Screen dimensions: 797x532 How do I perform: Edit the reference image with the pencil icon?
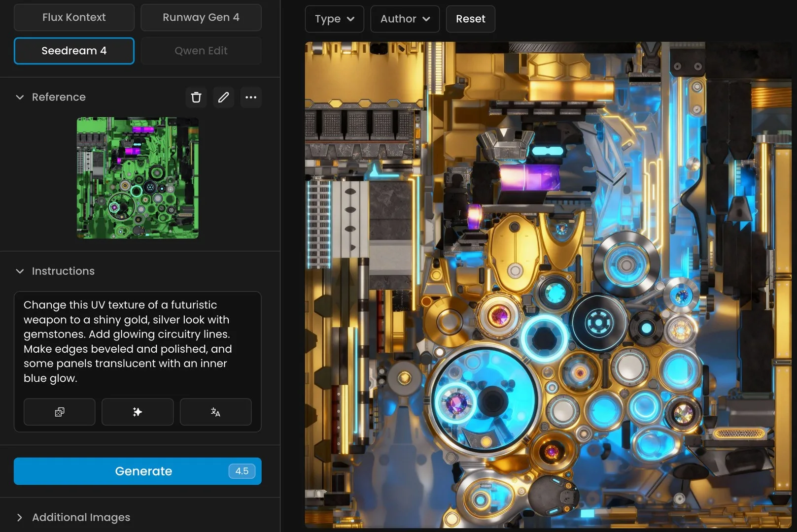(x=223, y=97)
